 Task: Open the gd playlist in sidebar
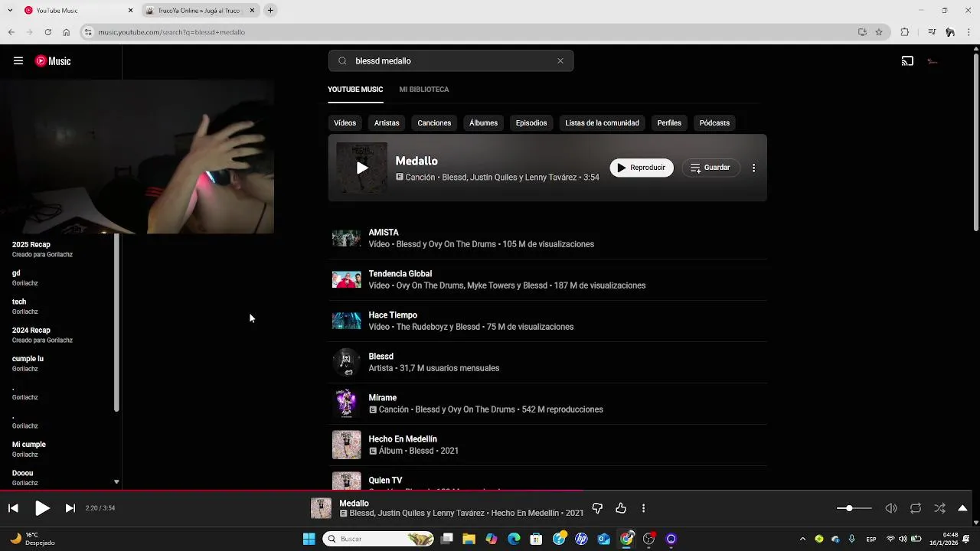pos(57,278)
